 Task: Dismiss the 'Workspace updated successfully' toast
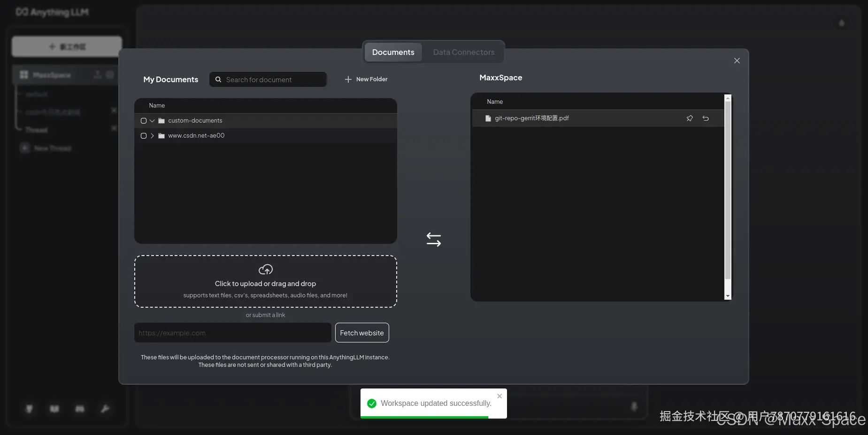click(x=499, y=396)
